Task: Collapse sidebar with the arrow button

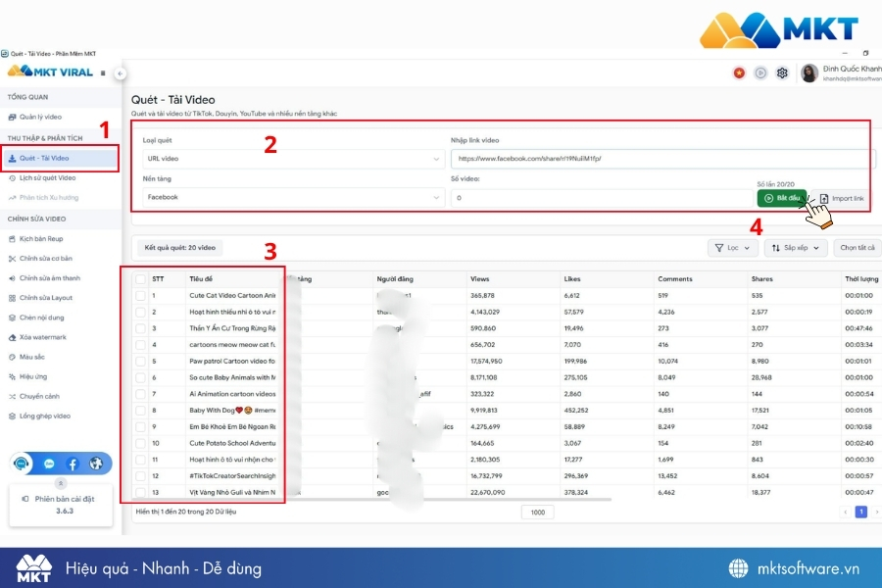Action: [120, 73]
